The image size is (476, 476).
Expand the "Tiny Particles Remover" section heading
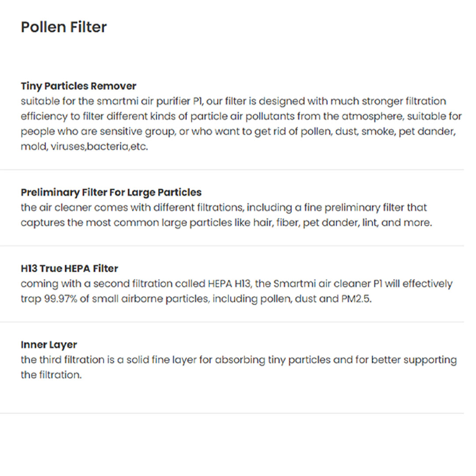point(78,86)
